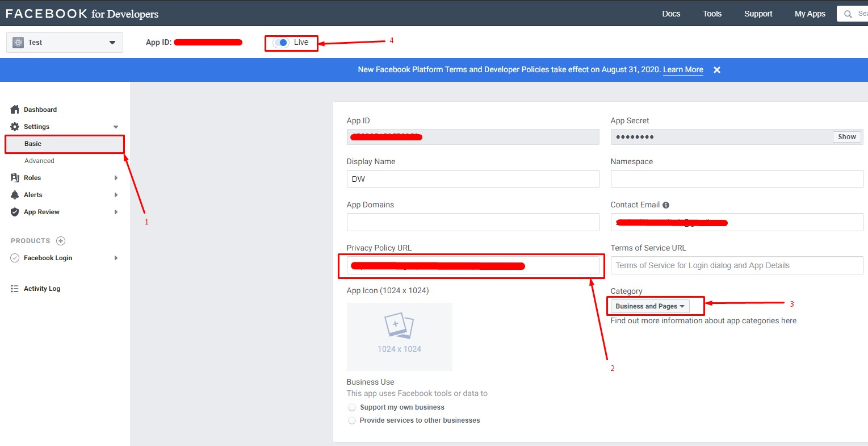The height and width of the screenshot is (446, 868).
Task: Go to Advanced settings
Action: [x=39, y=161]
